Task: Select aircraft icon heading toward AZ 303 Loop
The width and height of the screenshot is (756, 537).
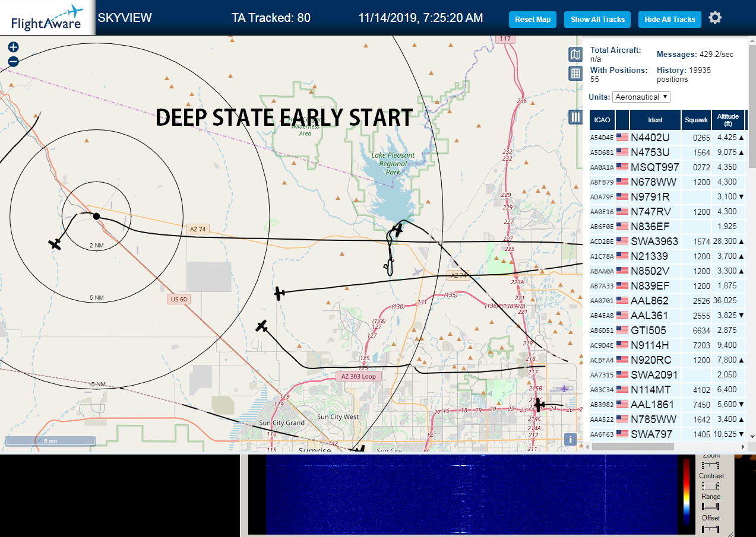Action: pyautogui.click(x=261, y=326)
